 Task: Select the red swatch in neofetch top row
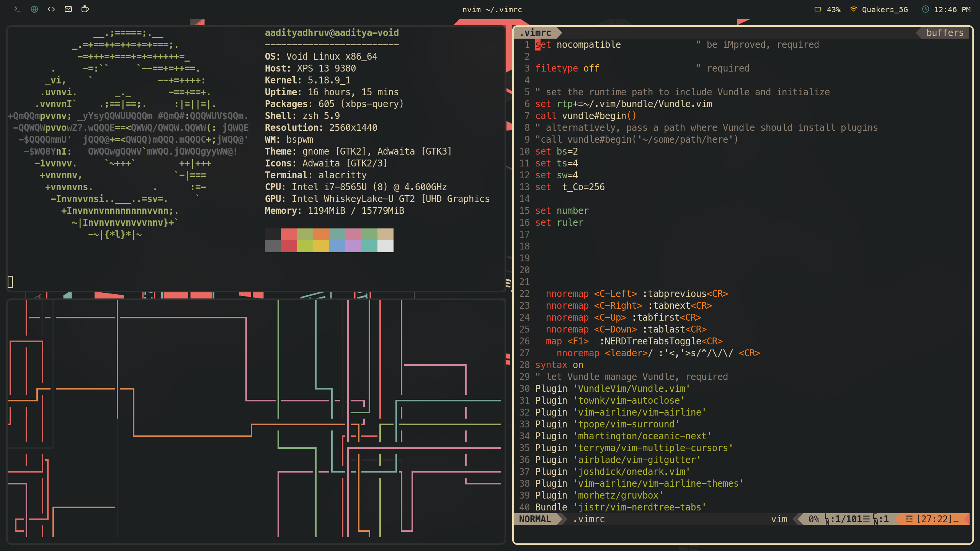[289, 235]
